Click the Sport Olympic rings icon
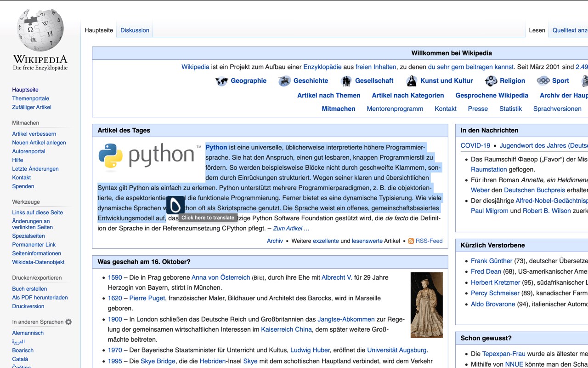This screenshot has height=368, width=588. (x=543, y=81)
